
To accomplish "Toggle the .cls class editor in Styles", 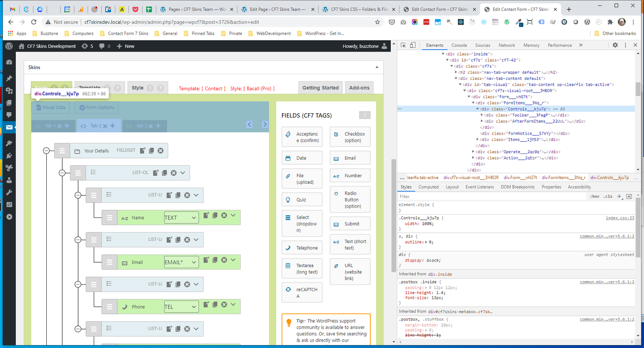I will click(x=608, y=197).
